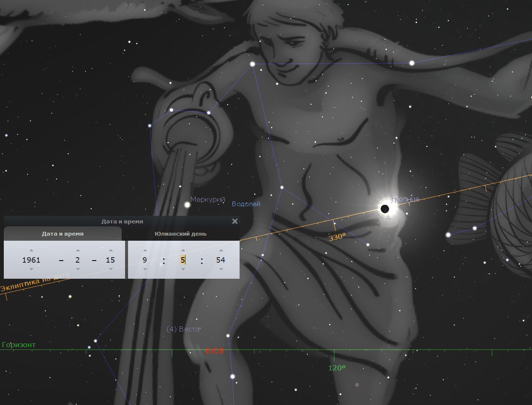This screenshot has width=532, height=405.
Task: Increase the hour value 9
Action: pyautogui.click(x=145, y=250)
